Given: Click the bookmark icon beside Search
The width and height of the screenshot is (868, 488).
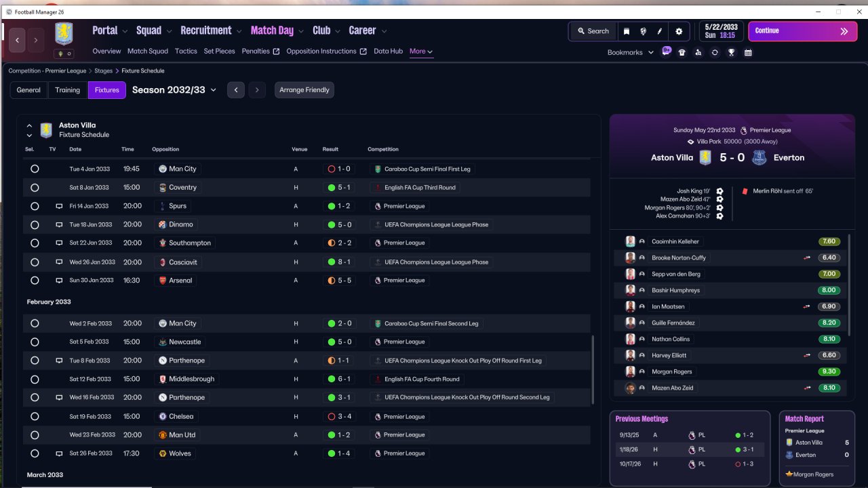Looking at the screenshot, I should coord(627,31).
